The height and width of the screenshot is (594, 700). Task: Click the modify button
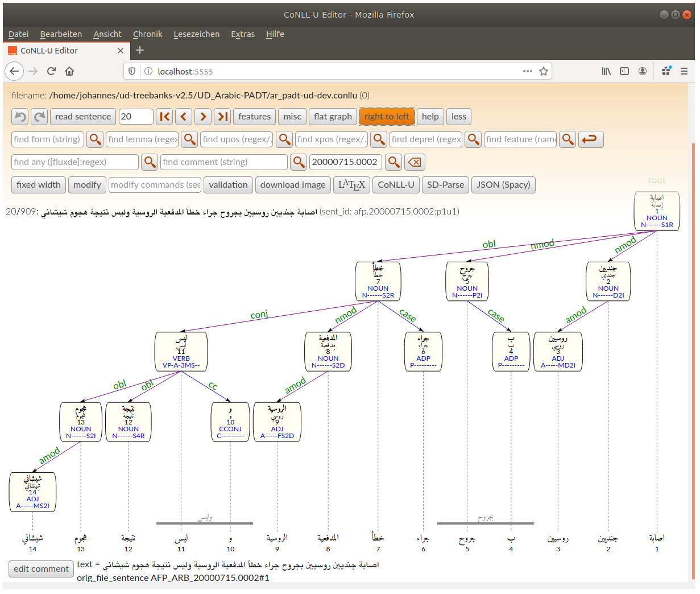[x=88, y=185]
